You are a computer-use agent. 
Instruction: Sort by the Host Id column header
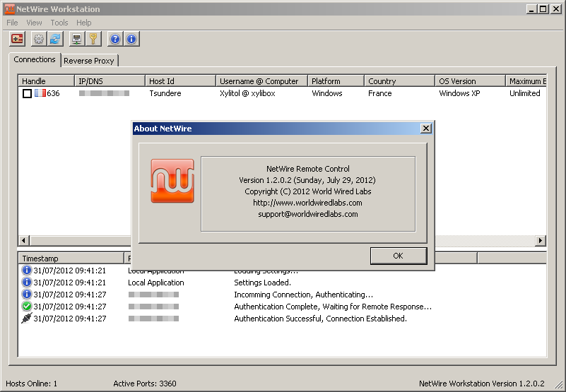coord(180,81)
